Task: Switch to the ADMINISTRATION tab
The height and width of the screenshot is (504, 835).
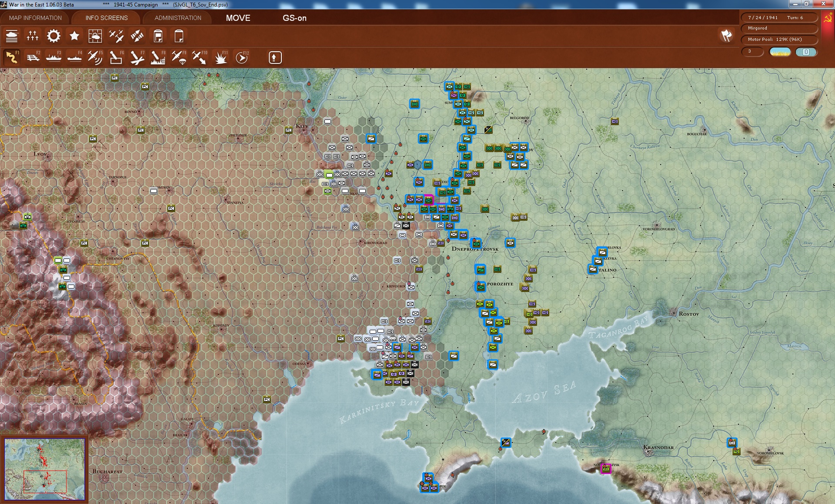Action: click(178, 18)
